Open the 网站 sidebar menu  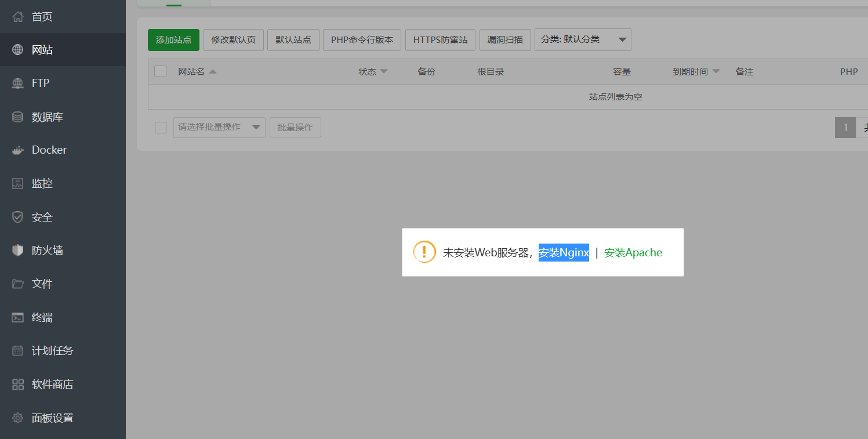point(63,50)
